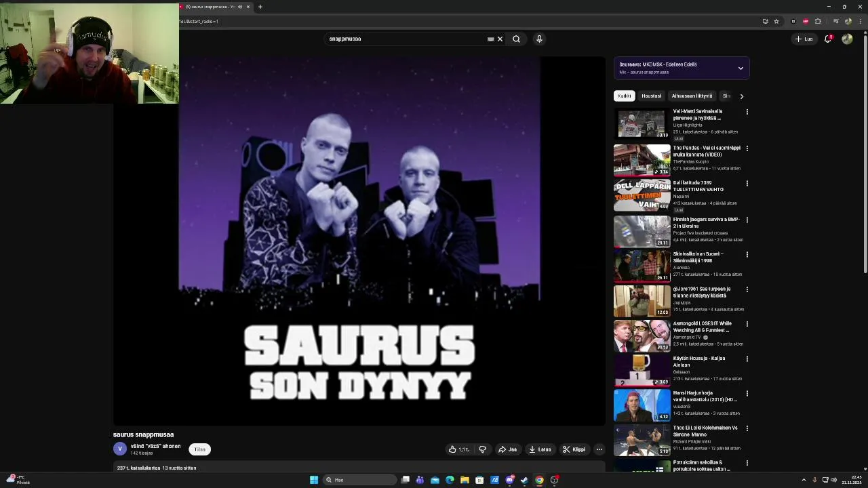Clear the search text with the X icon
868x488 pixels.
(500, 39)
